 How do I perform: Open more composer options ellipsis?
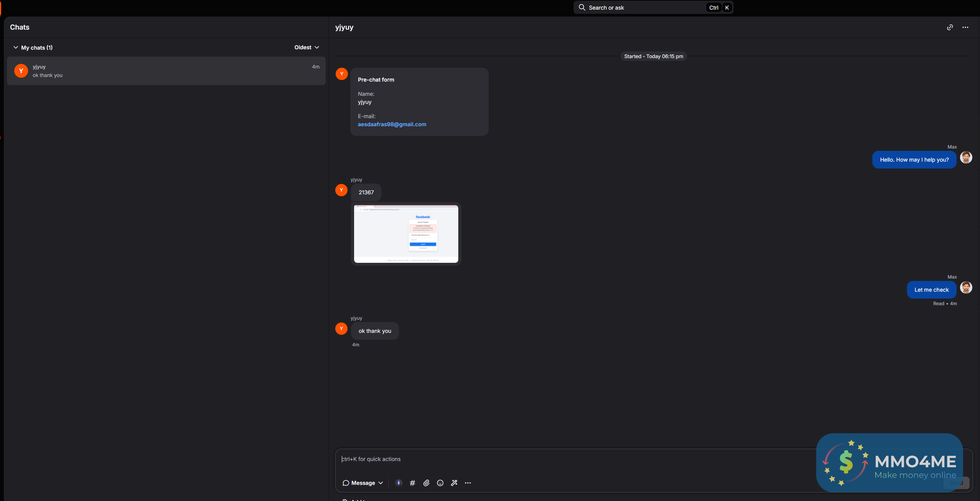click(468, 483)
